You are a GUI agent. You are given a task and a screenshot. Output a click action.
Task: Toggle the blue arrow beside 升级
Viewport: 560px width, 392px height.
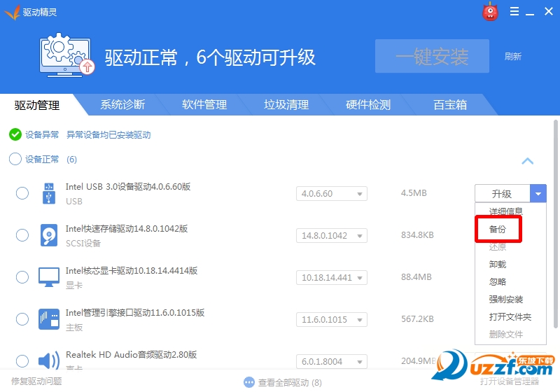[538, 193]
